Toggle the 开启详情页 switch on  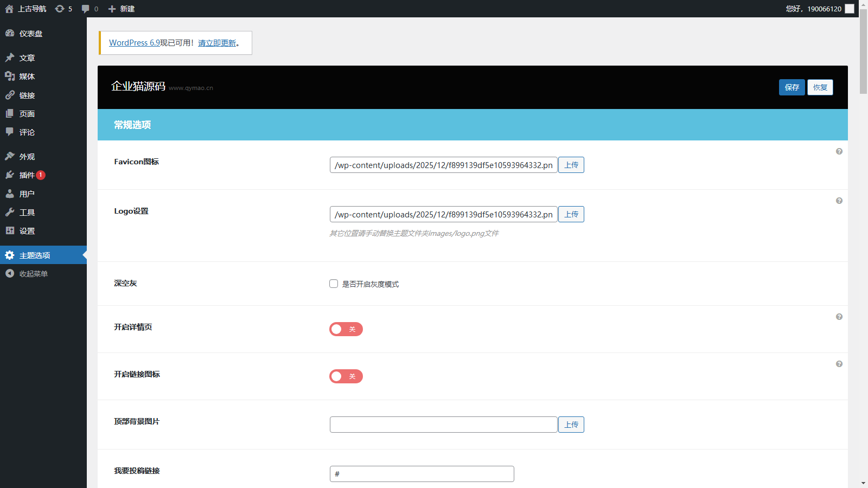coord(346,329)
